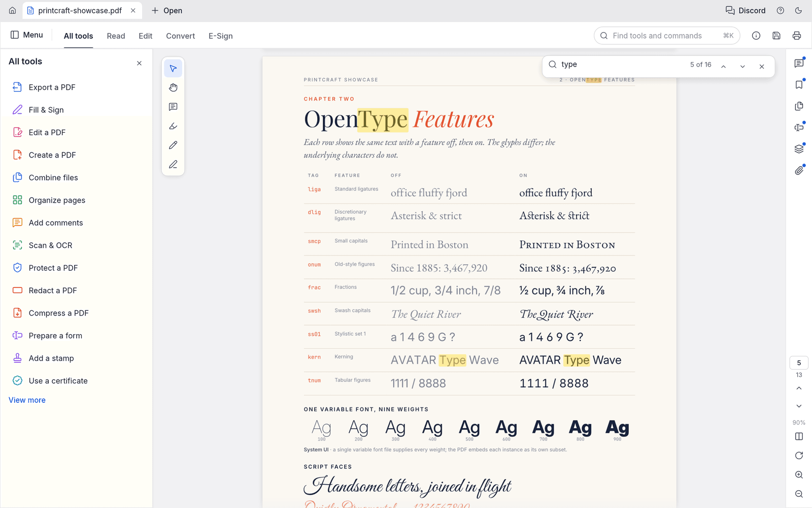Rotate the page view
This screenshot has width=812, height=508.
[x=799, y=456]
